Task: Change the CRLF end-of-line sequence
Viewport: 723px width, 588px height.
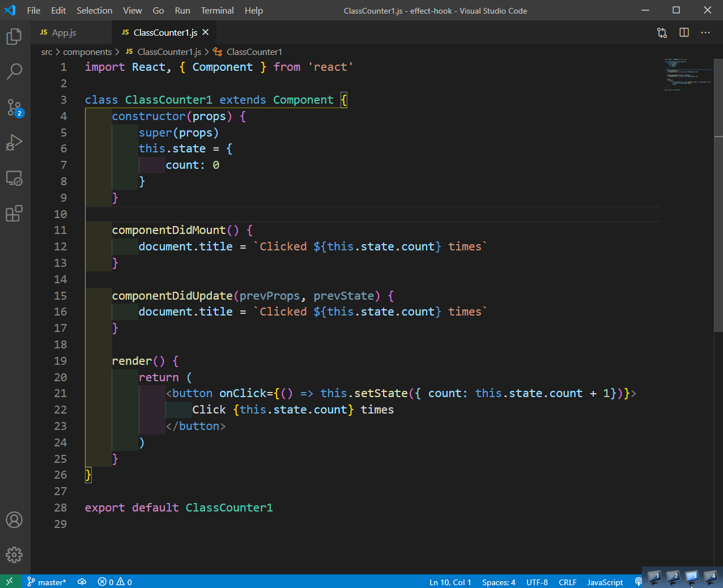Action: [567, 582]
